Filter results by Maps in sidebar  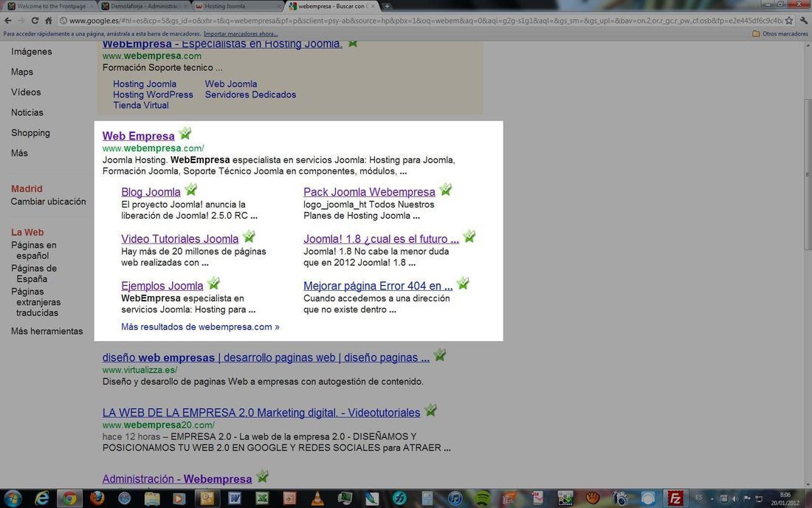(x=21, y=72)
